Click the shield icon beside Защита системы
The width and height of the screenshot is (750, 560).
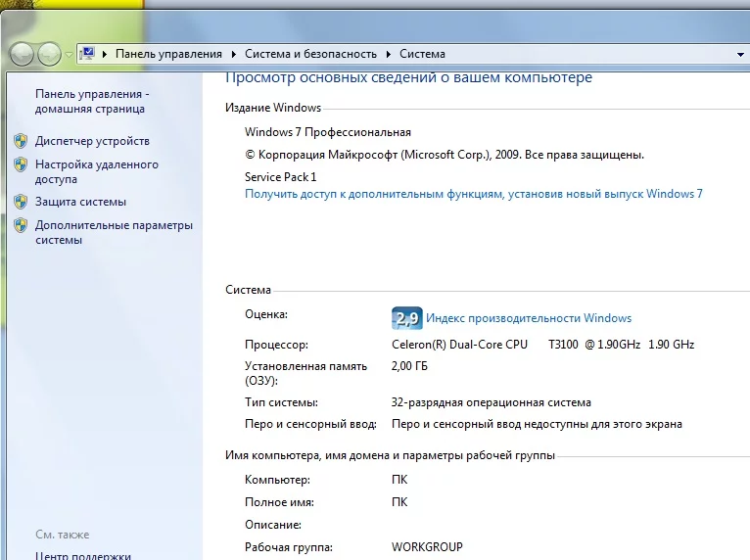coord(21,202)
